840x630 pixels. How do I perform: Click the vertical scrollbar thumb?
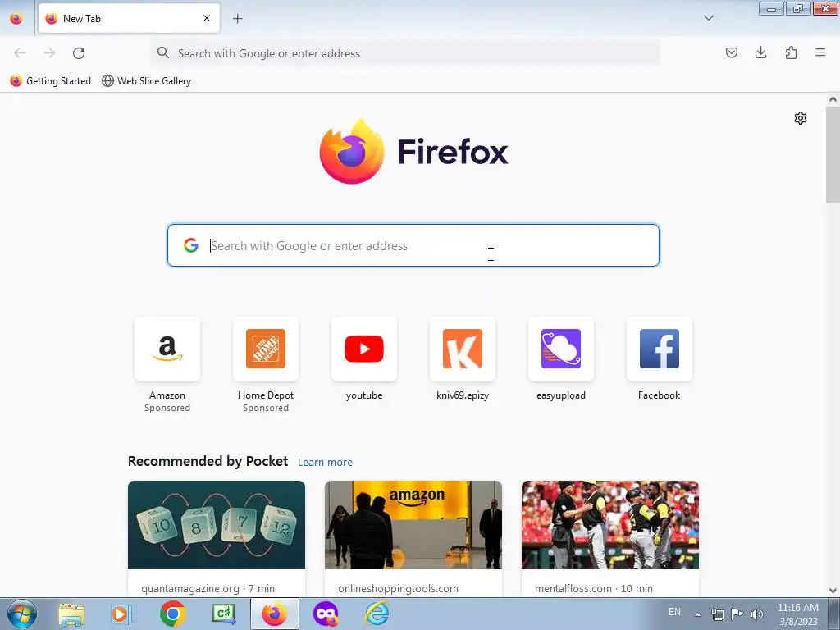833,154
